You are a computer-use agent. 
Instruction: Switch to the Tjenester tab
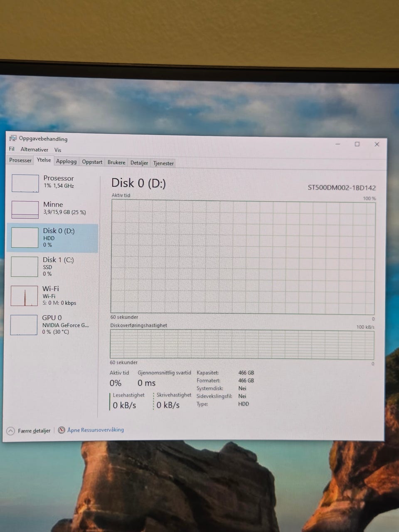[x=164, y=163]
